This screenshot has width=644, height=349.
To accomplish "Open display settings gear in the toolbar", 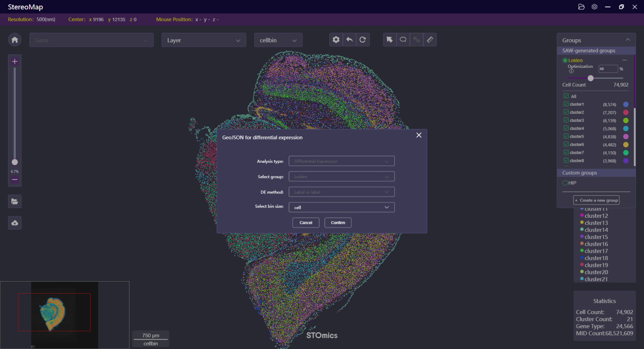I will [x=336, y=40].
